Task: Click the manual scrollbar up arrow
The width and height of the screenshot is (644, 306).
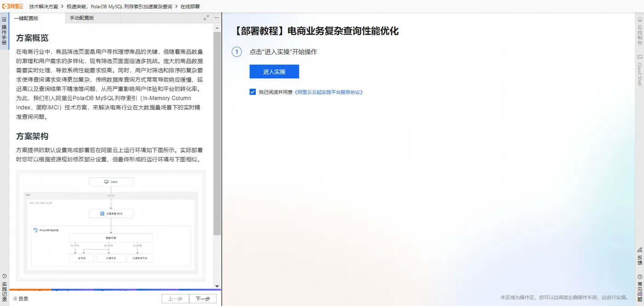Action: pos(217,28)
